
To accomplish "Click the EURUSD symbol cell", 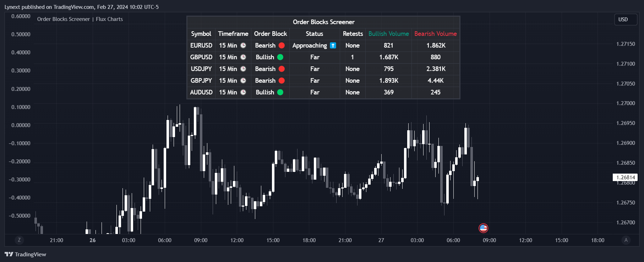I will point(201,45).
